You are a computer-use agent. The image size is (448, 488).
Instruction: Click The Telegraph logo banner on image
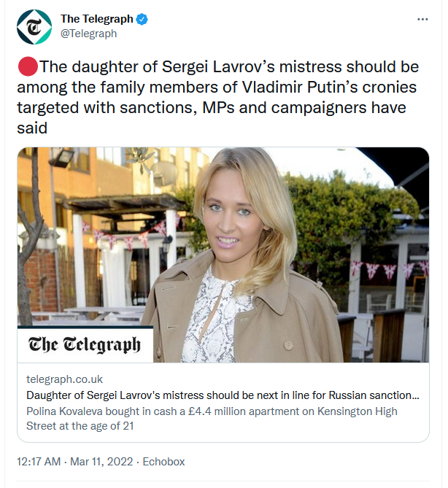[x=85, y=344]
